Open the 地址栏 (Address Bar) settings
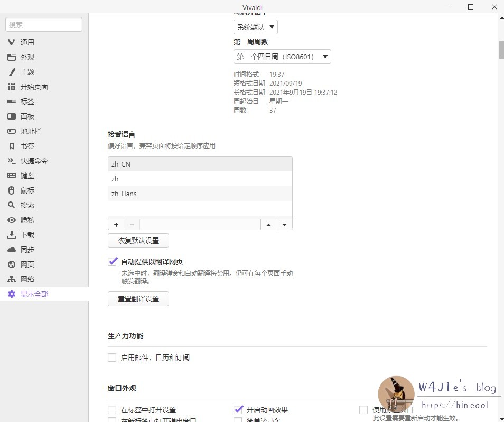The width and height of the screenshot is (504, 422). (x=30, y=131)
